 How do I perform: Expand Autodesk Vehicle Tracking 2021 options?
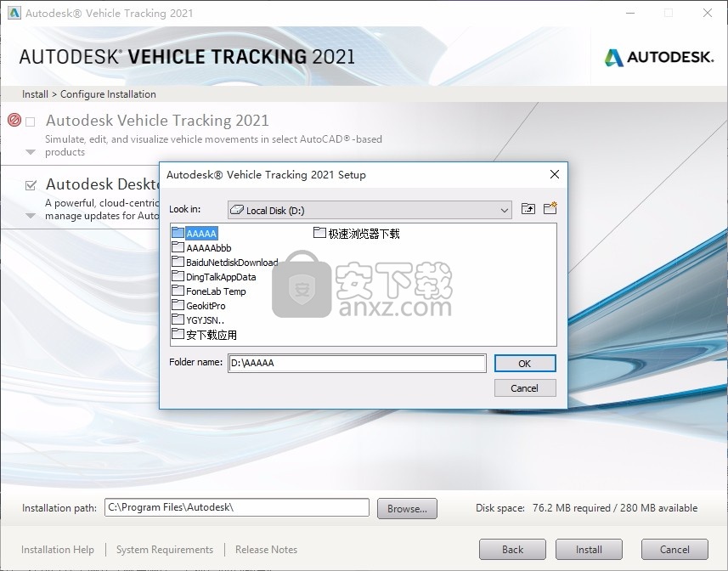[x=31, y=152]
